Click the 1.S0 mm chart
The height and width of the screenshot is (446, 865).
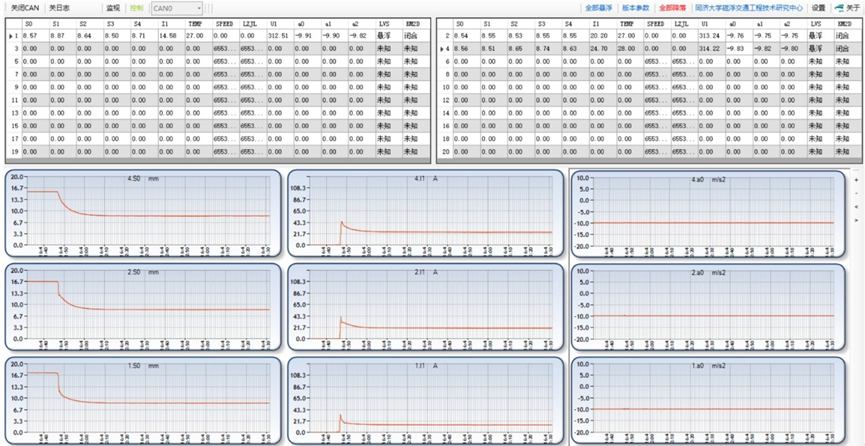point(143,401)
